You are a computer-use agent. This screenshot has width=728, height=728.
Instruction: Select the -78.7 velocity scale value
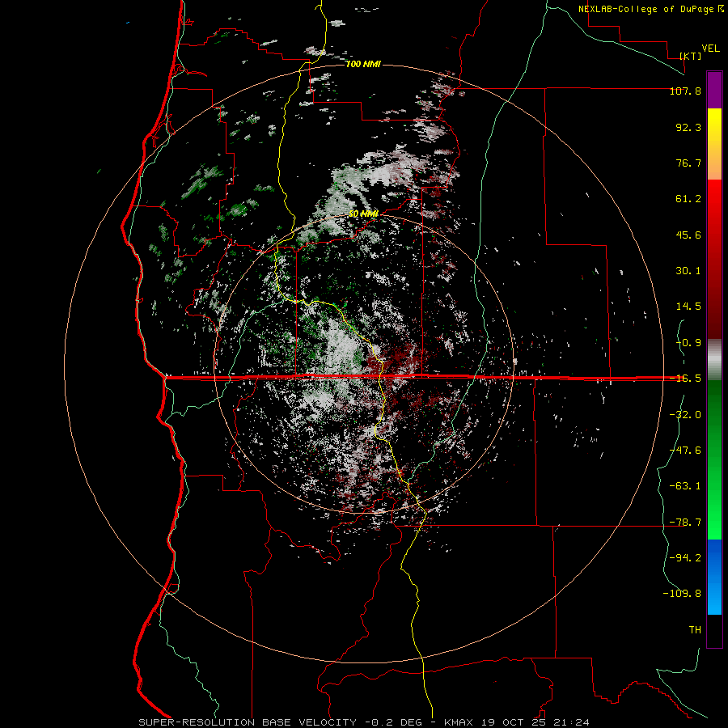[685, 523]
